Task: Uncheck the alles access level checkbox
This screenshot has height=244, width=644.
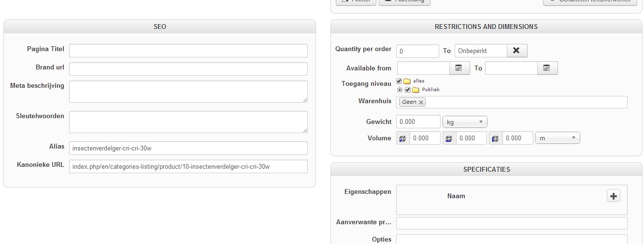Action: click(x=399, y=81)
